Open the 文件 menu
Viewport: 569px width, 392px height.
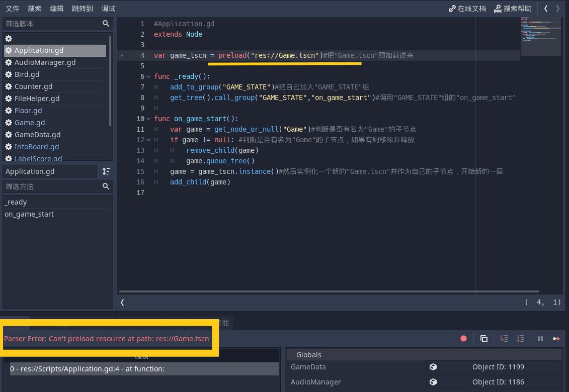(13, 9)
